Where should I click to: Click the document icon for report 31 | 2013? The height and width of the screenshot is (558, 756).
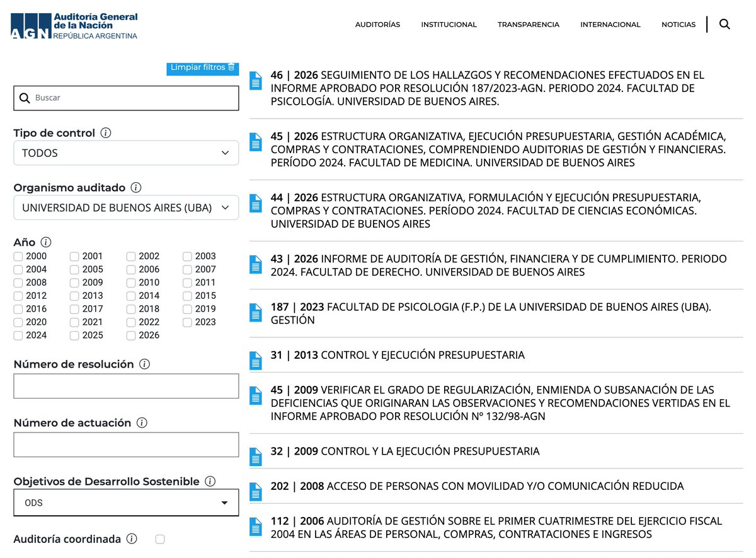click(256, 361)
